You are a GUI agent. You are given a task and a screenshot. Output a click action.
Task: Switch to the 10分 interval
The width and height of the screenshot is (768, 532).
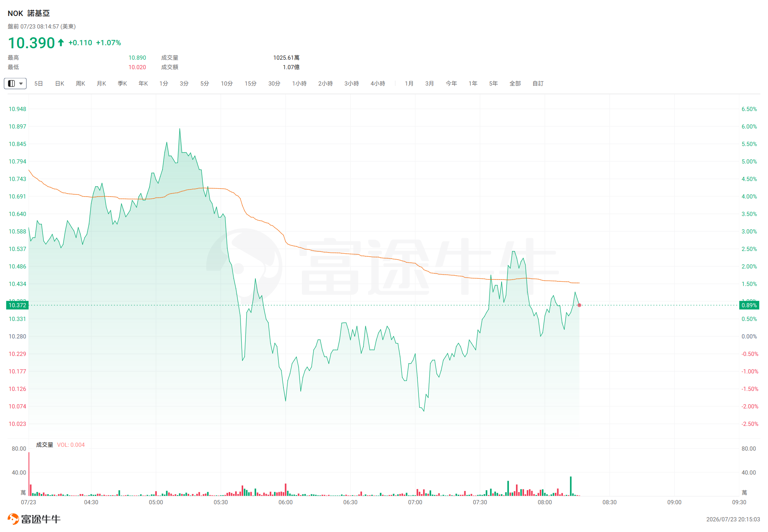tap(227, 83)
